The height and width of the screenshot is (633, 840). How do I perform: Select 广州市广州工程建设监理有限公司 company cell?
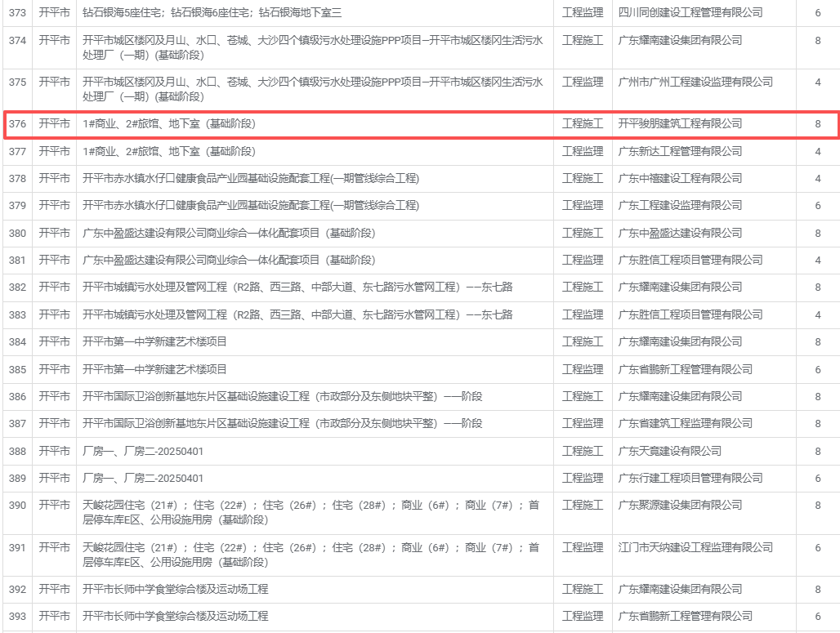pyautogui.click(x=695, y=82)
